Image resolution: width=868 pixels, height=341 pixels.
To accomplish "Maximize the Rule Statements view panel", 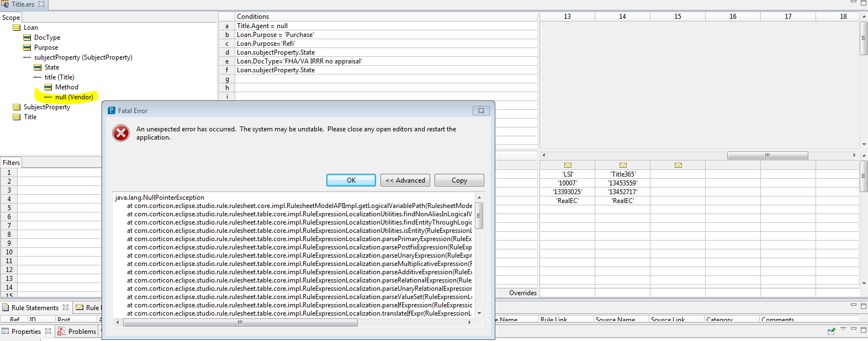I will coord(864,306).
